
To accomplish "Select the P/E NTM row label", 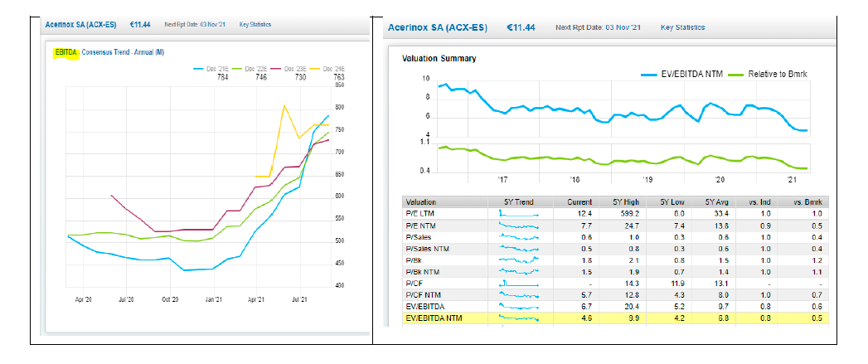I will [x=420, y=226].
